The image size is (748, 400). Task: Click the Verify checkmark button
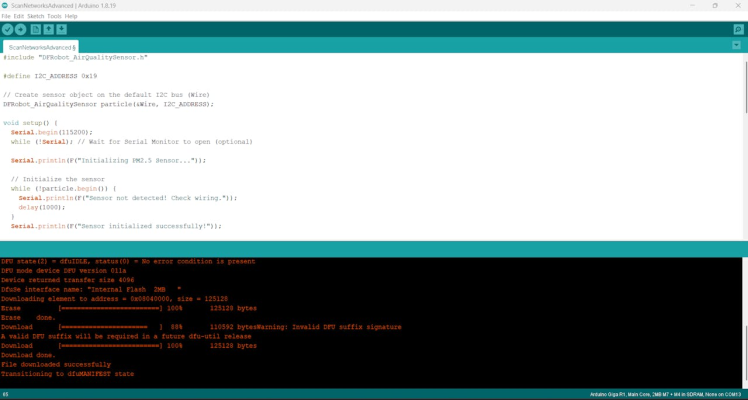[x=7, y=30]
